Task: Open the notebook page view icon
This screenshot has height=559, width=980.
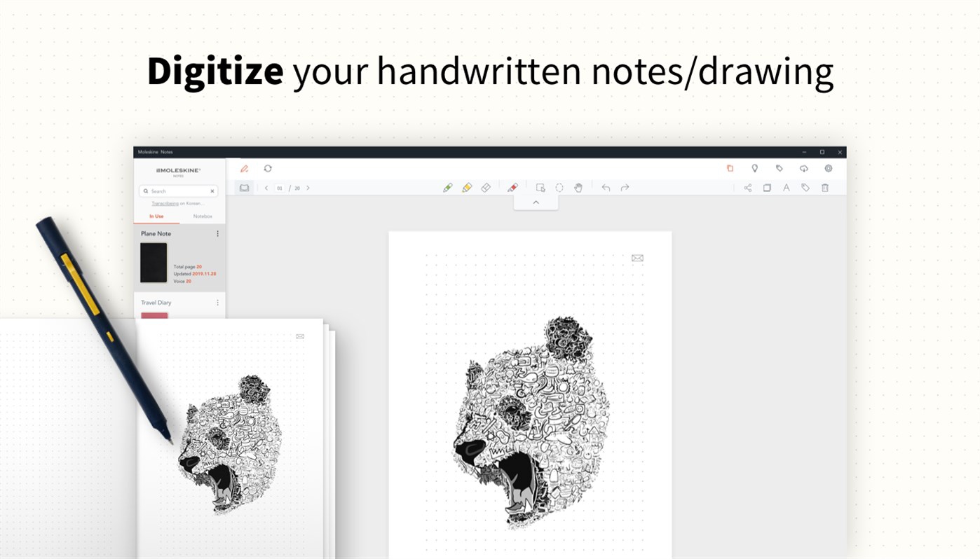Action: (x=245, y=188)
